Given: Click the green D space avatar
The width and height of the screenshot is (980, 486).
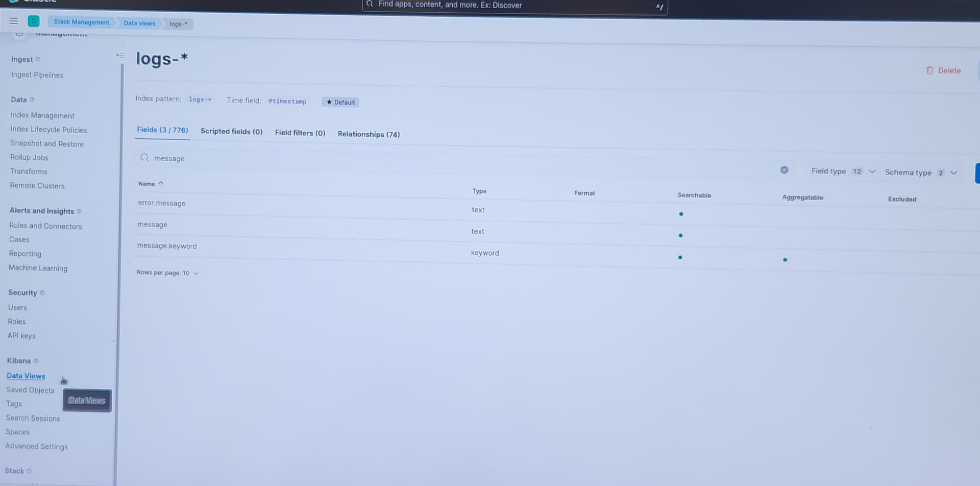Looking at the screenshot, I should [34, 21].
